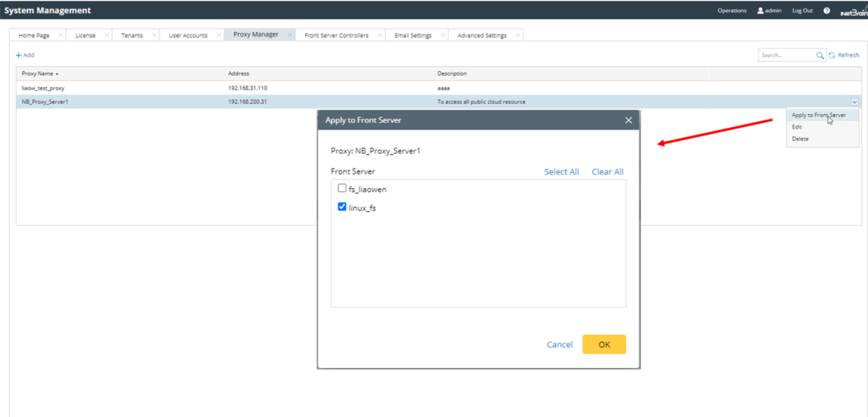Click the search magnifier icon
Image resolution: width=868 pixels, height=417 pixels.
820,55
